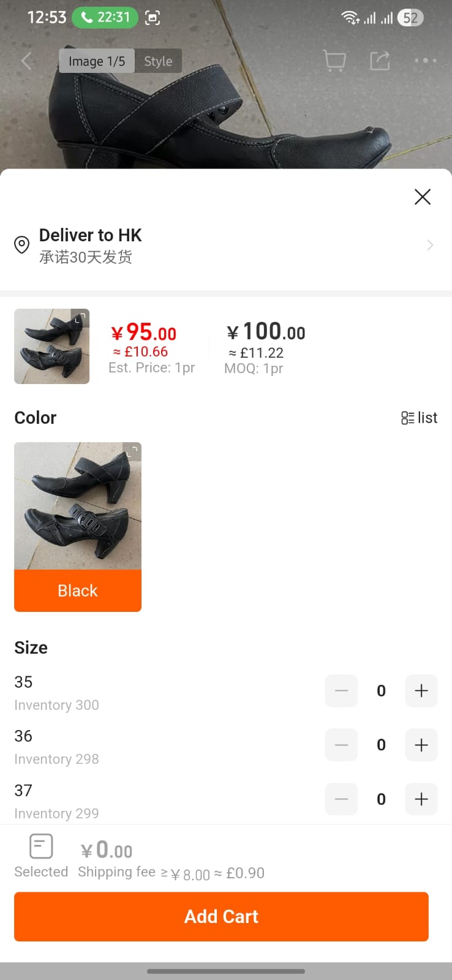Increase quantity for size 35
The width and height of the screenshot is (452, 980).
click(x=421, y=691)
